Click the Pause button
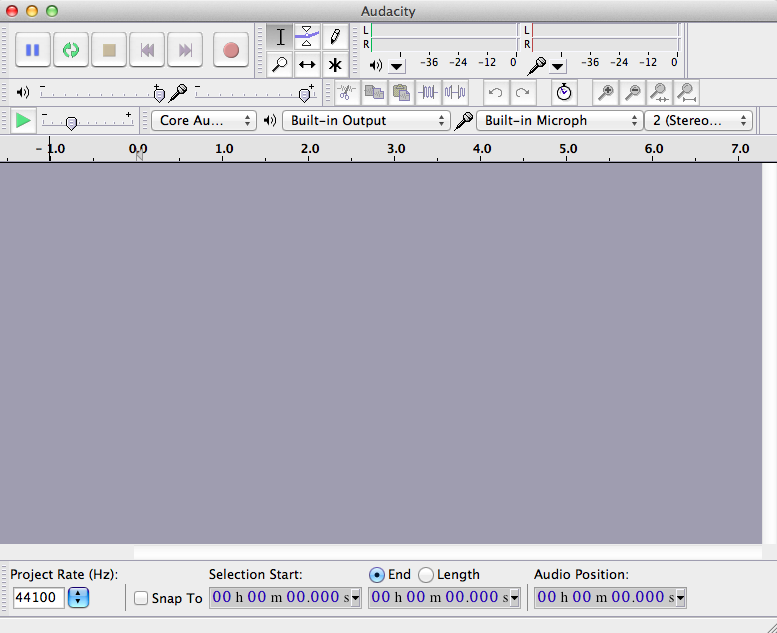 tap(33, 50)
